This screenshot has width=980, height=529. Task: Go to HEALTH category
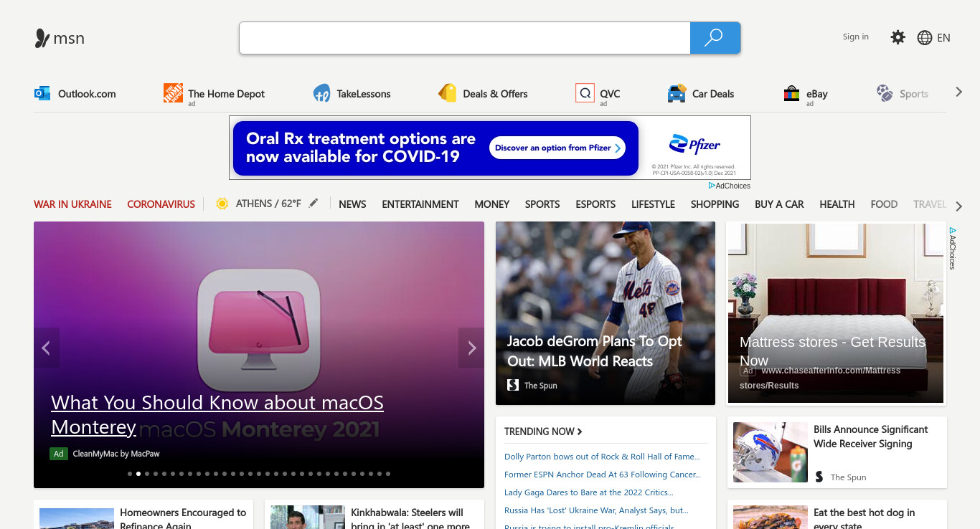(x=837, y=204)
